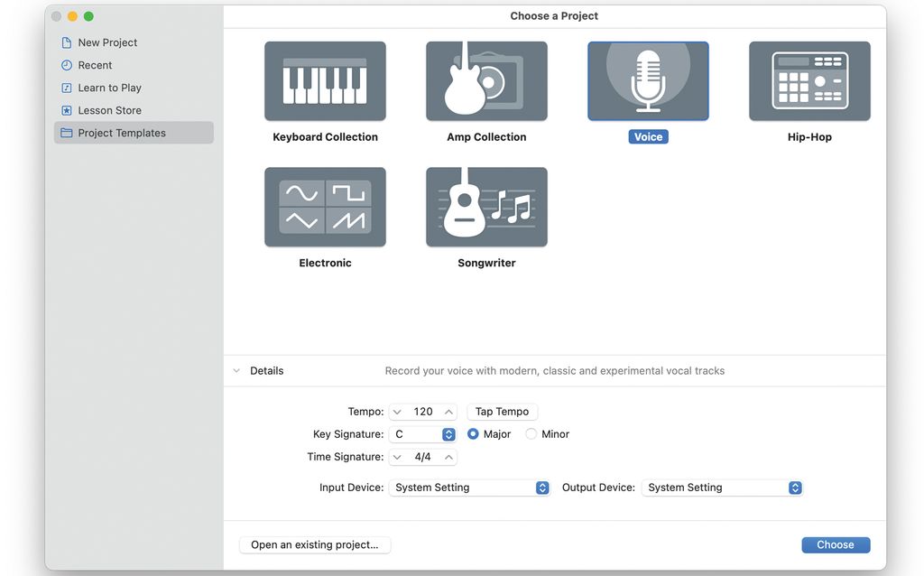The height and width of the screenshot is (576, 924).
Task: Open the Electronic template
Action: point(325,206)
